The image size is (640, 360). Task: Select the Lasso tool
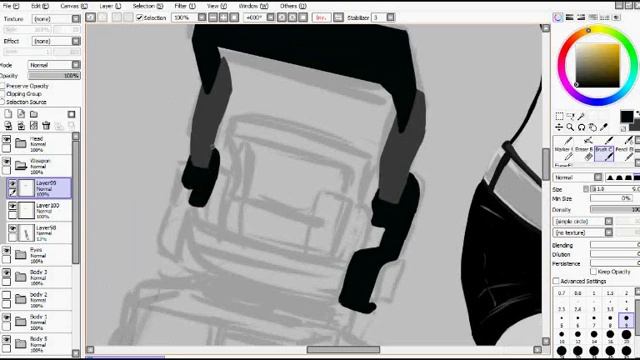(x=570, y=116)
